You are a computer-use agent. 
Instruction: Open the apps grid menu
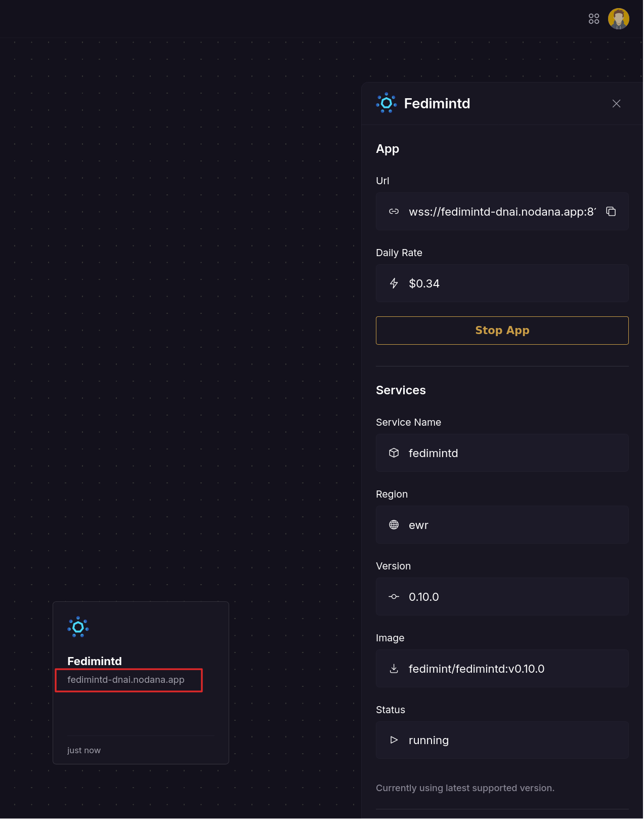click(594, 18)
